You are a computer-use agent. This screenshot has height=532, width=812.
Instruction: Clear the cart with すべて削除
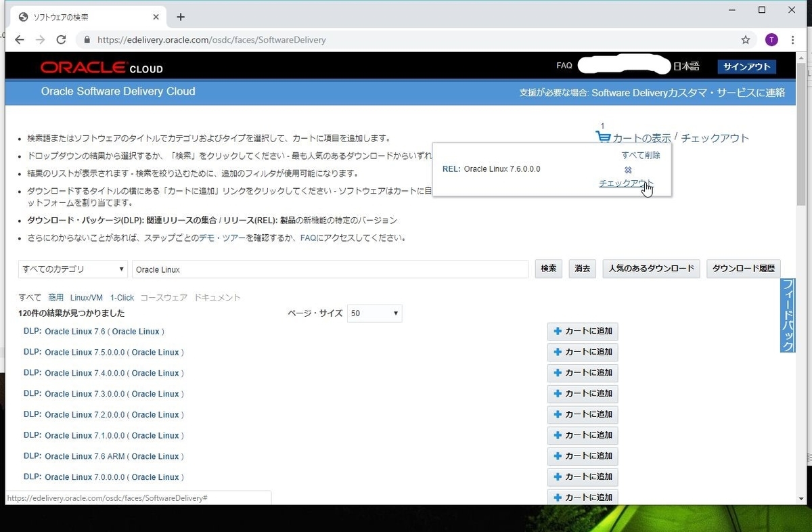tap(639, 154)
